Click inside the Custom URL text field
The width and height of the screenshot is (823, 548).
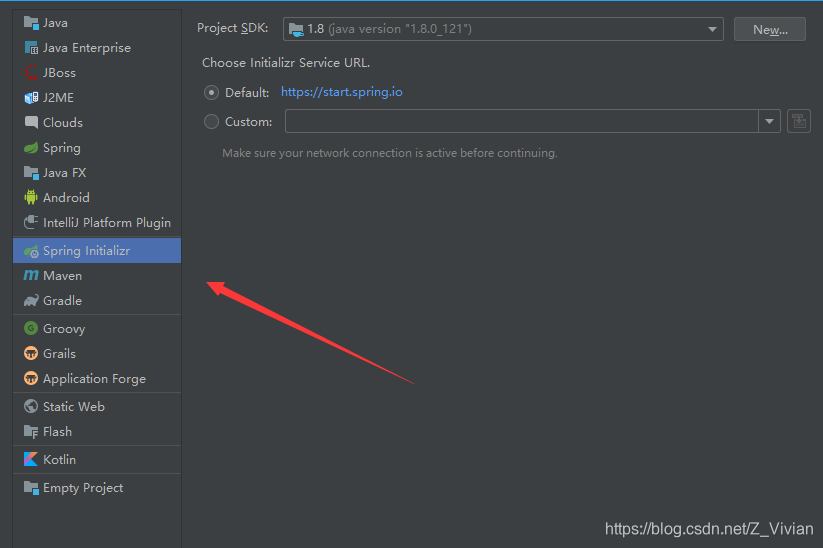pos(522,121)
